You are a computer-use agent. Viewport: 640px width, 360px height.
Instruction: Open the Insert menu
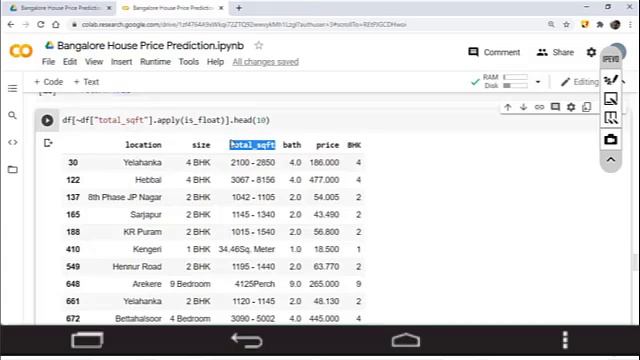[122, 62]
